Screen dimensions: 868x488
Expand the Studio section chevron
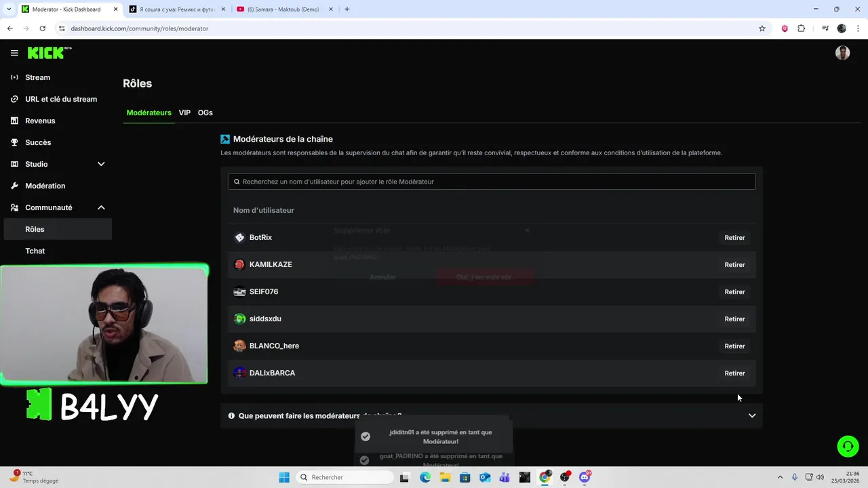(x=101, y=164)
